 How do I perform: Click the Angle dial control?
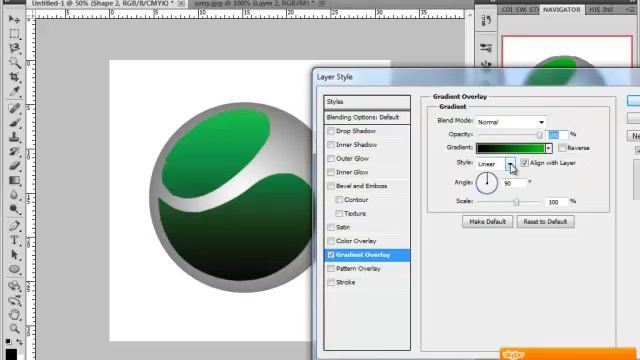click(487, 183)
